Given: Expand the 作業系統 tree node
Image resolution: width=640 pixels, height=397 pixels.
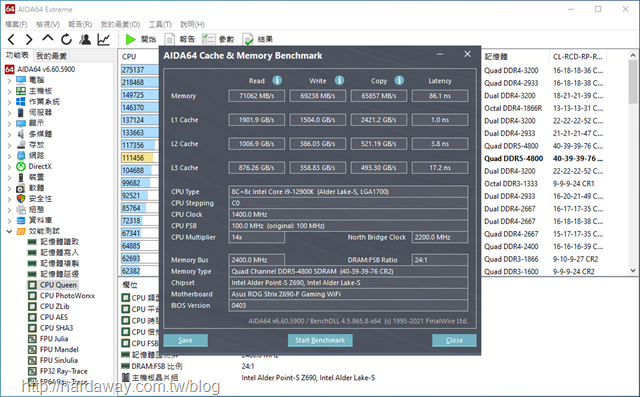Looking at the screenshot, I should pyautogui.click(x=9, y=102).
